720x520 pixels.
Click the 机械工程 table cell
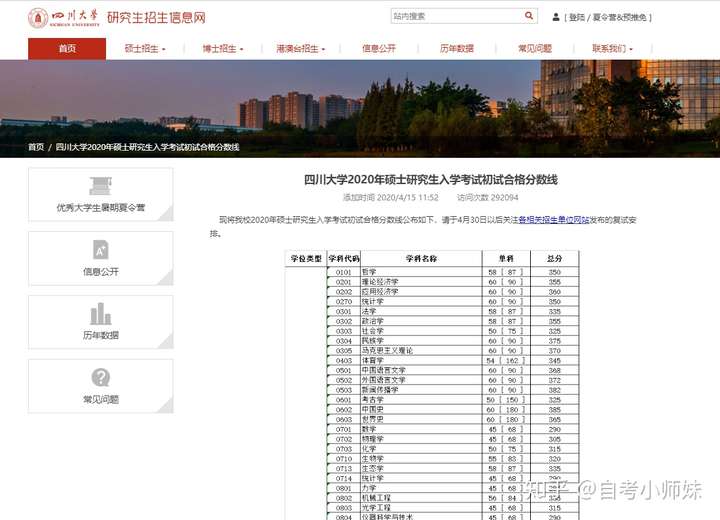(421, 498)
